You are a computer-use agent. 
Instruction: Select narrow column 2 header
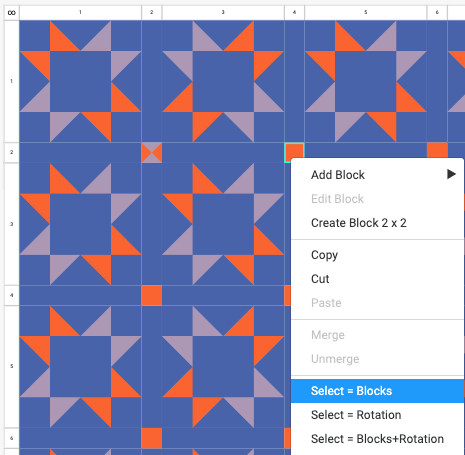pos(152,12)
